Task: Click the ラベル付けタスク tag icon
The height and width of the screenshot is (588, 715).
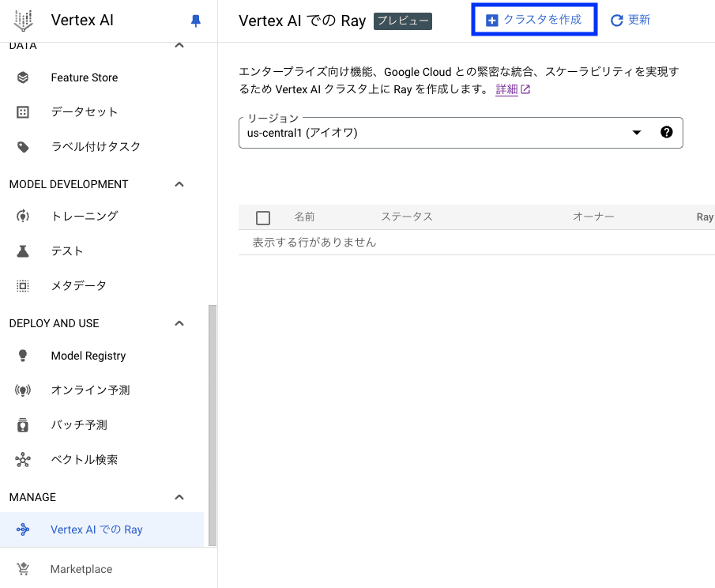Action: (23, 146)
